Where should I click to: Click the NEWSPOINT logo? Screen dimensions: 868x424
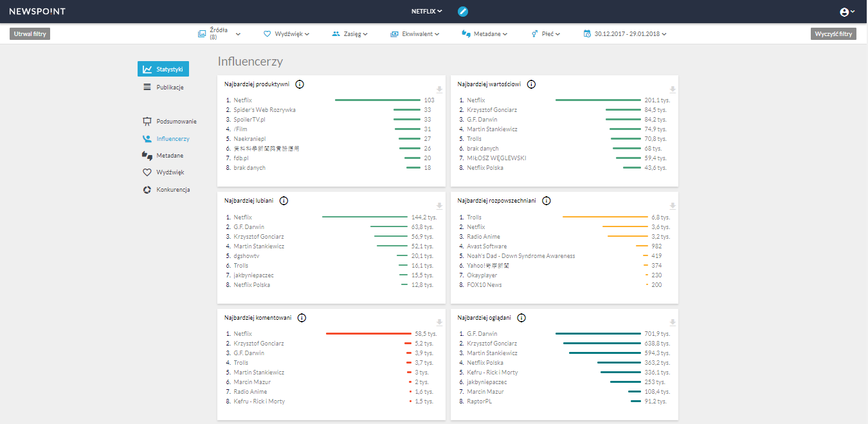click(x=37, y=12)
